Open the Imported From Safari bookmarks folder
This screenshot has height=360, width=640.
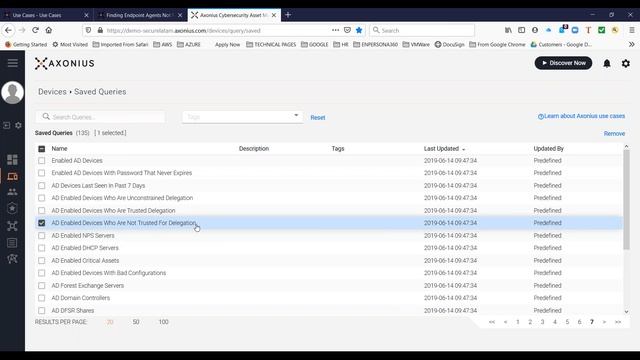[x=120, y=44]
